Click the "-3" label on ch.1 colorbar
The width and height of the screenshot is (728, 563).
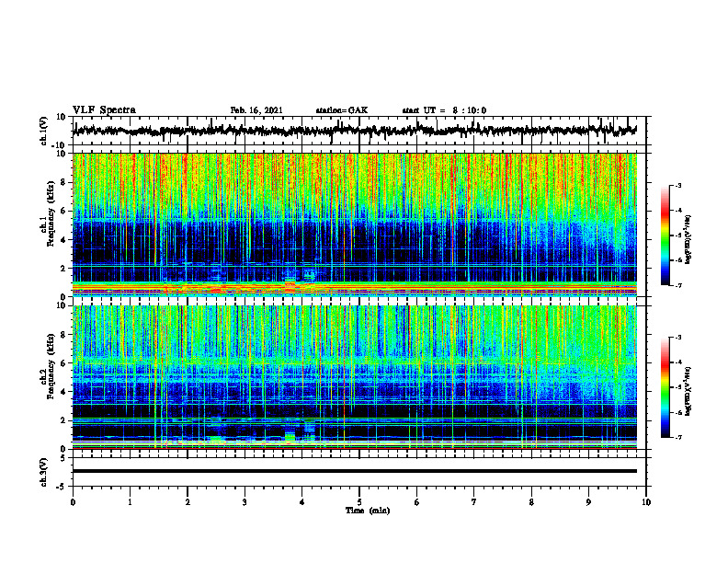point(678,185)
